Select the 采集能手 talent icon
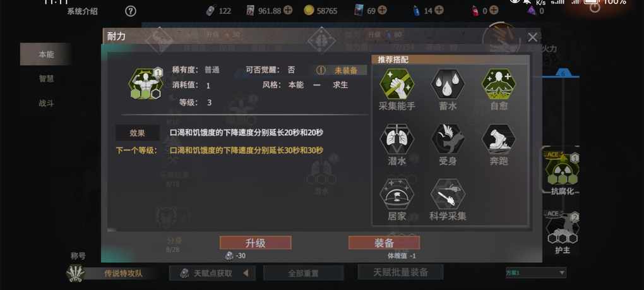Screen dimensions: 644x290 pyautogui.click(x=397, y=84)
